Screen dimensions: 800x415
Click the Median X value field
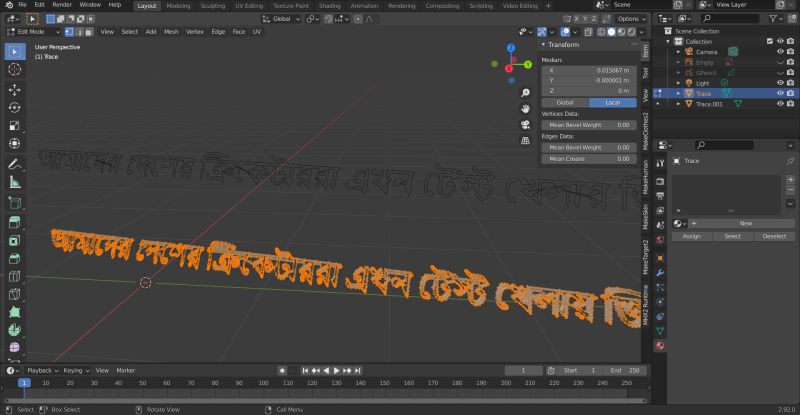(x=589, y=70)
